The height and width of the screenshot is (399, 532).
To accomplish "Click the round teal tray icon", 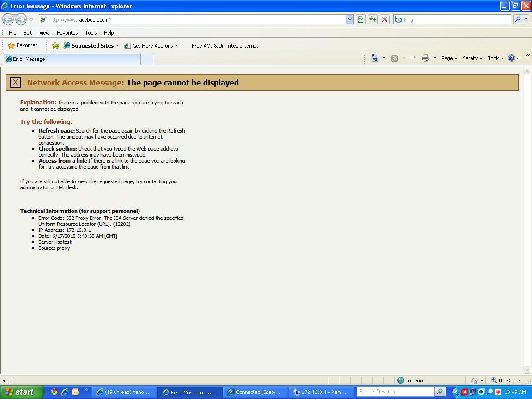I will (x=481, y=392).
